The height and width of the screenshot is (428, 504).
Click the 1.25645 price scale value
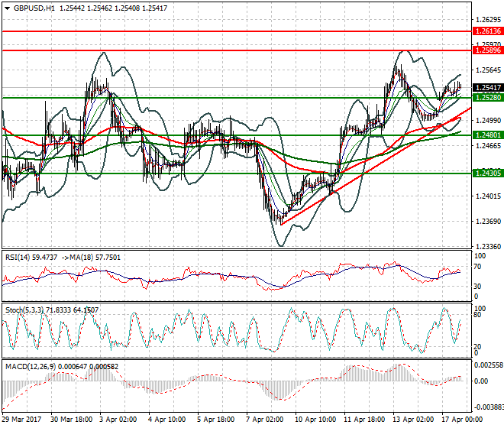[x=488, y=70]
